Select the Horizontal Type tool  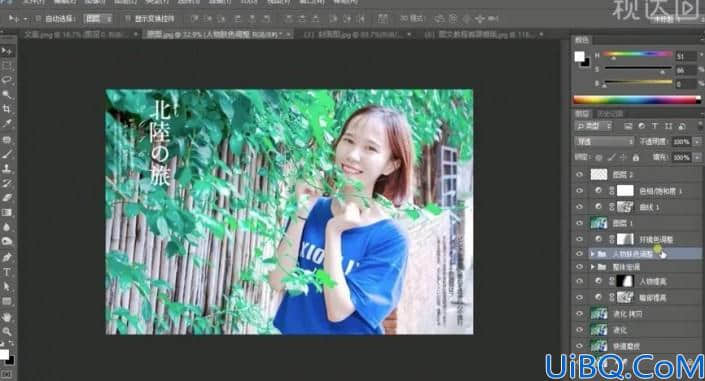(7, 272)
